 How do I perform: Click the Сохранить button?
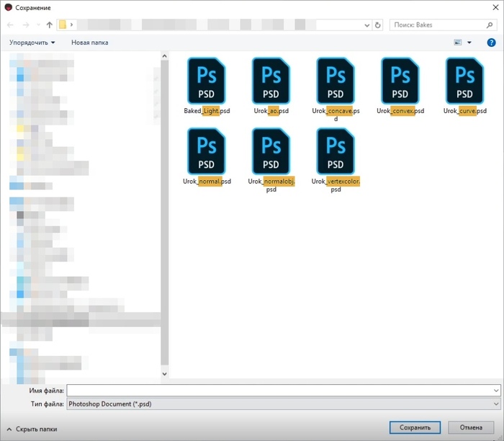415,427
